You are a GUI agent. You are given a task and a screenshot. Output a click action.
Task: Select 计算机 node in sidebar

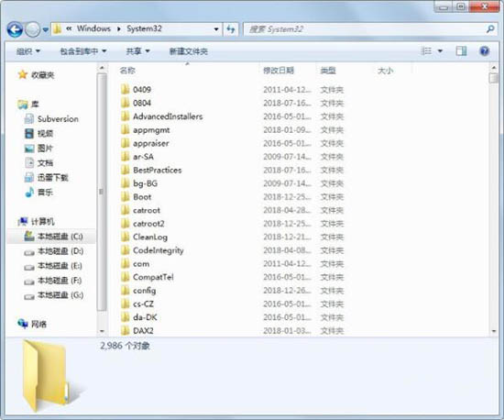point(36,221)
